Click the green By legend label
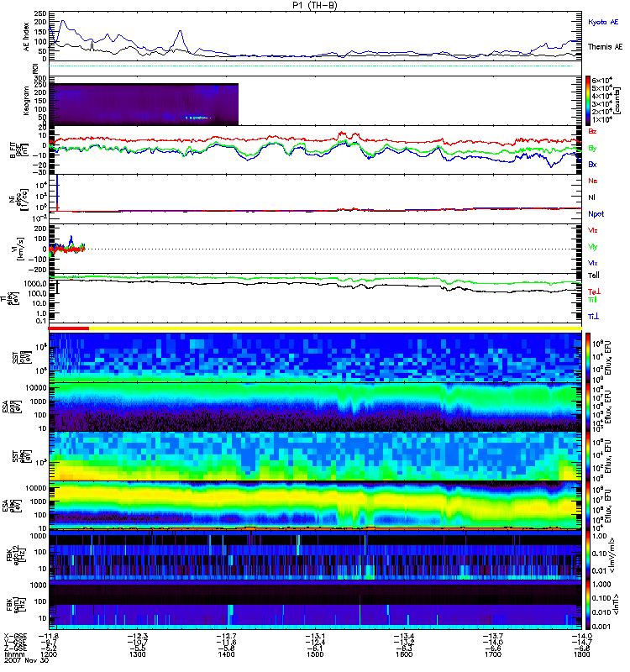630x672 pixels. 592,148
